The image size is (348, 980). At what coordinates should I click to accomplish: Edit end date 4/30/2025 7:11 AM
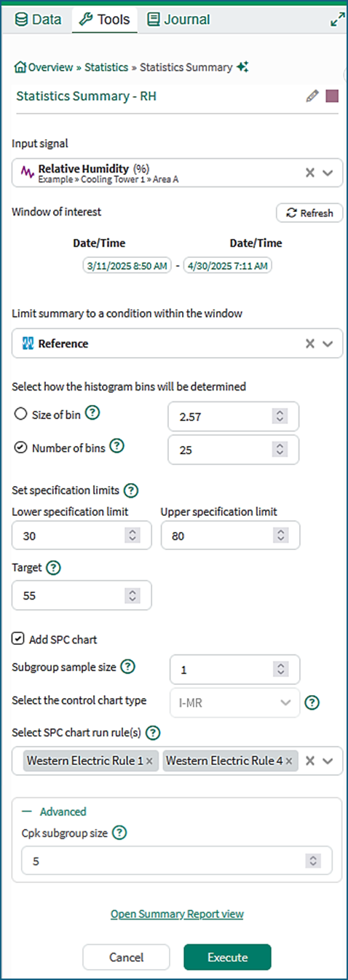pos(227,266)
